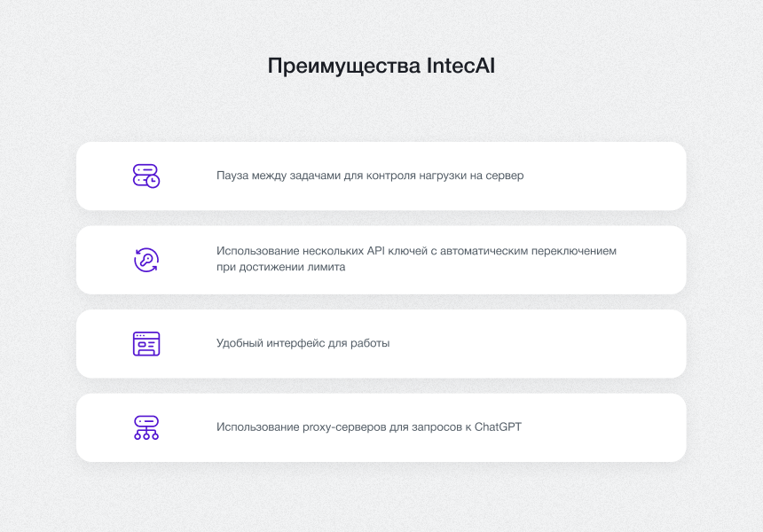Viewport: 763px width, 532px height.
Task: Click the Преимущества IntecAI heading
Action: tap(381, 65)
